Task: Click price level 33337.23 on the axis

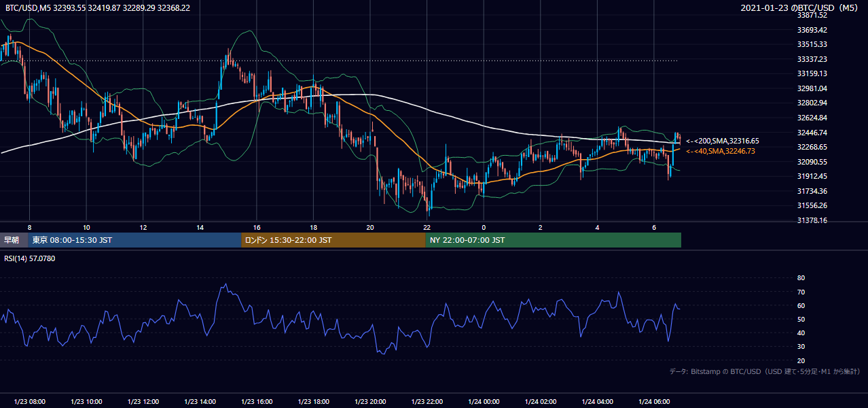Action: click(812, 59)
